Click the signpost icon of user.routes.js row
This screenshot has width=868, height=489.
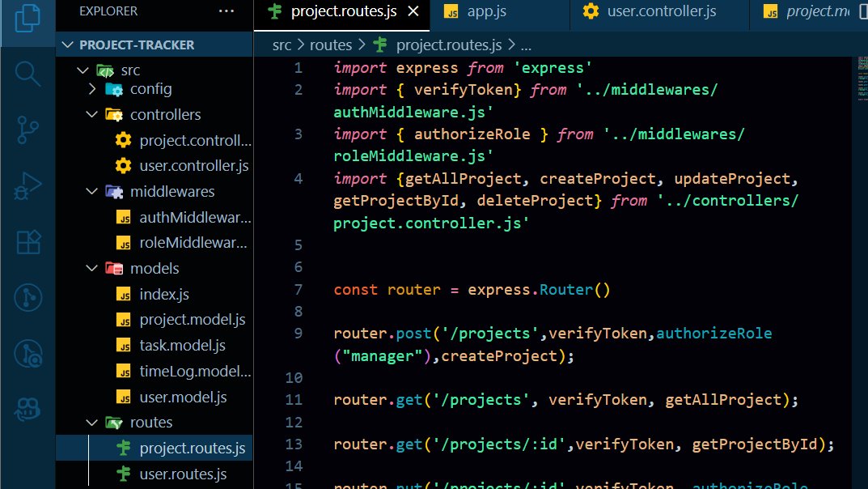click(124, 474)
